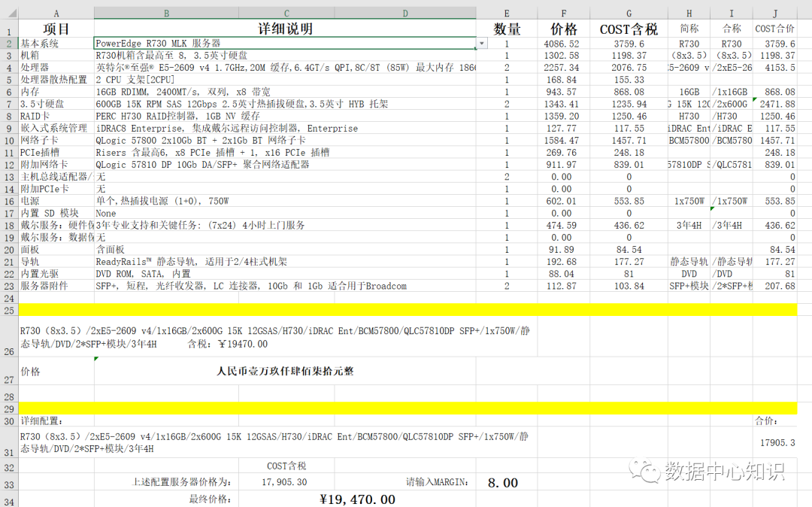812x507 pixels.
Task: Click price value 2257.34
Action: pos(563,68)
